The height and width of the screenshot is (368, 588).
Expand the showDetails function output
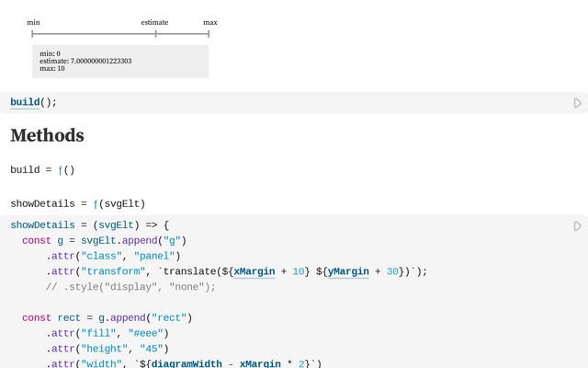96,204
